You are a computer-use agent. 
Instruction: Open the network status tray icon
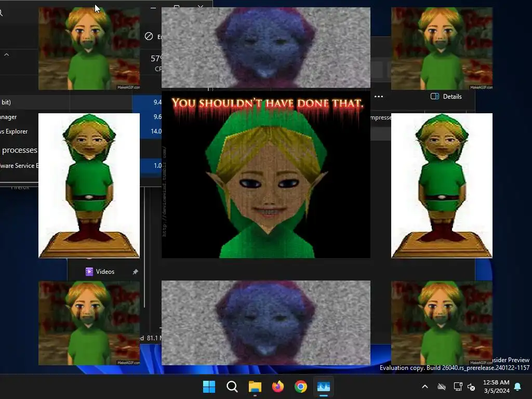(x=458, y=387)
